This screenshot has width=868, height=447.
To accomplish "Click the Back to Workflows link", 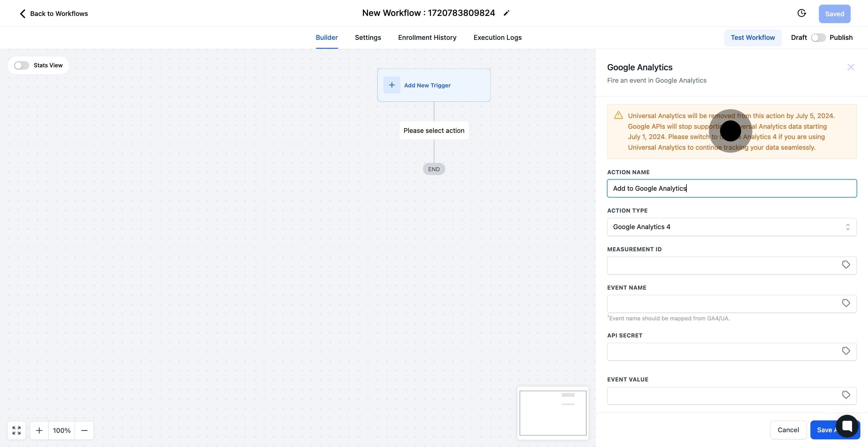I will (53, 14).
